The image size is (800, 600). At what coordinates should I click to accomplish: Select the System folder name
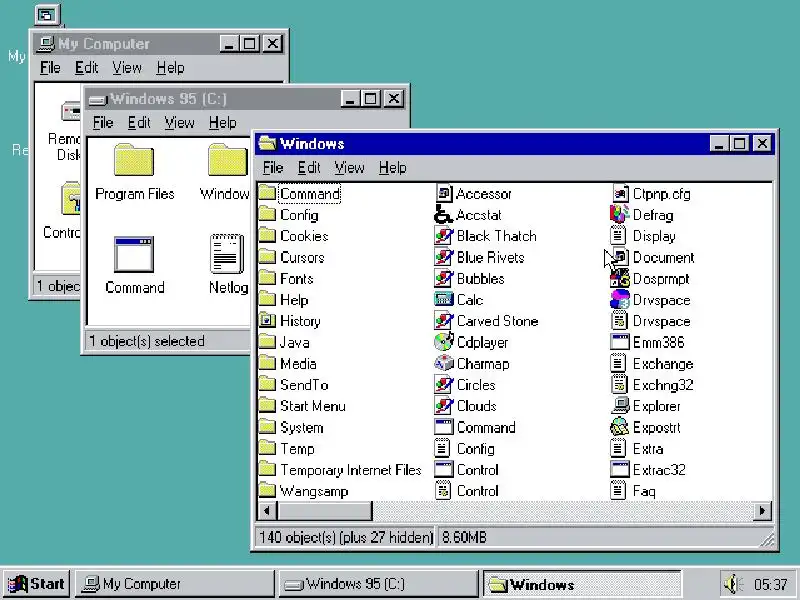[302, 428]
